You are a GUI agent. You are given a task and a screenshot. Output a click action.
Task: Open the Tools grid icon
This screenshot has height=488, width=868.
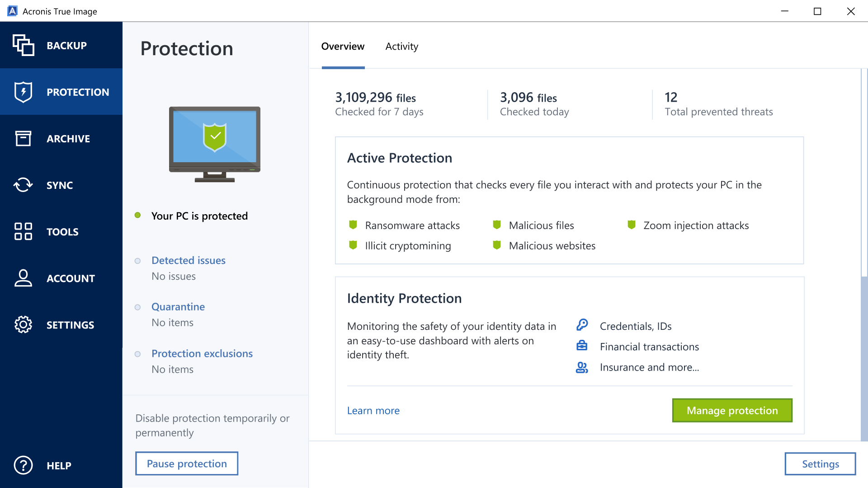tap(23, 231)
